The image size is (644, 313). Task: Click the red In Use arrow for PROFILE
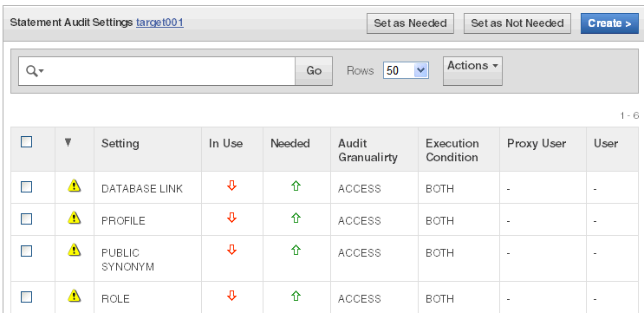(232, 218)
